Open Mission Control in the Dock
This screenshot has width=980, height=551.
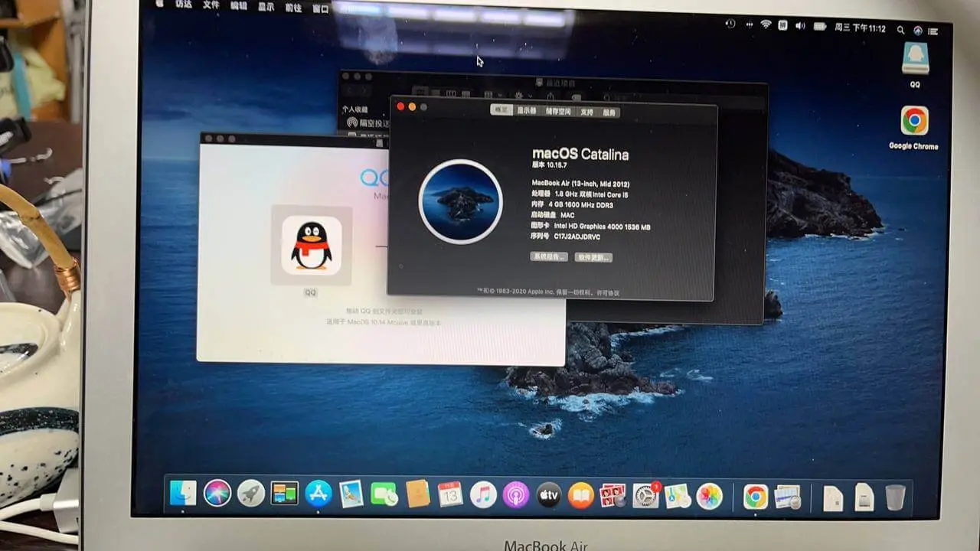coord(284,494)
